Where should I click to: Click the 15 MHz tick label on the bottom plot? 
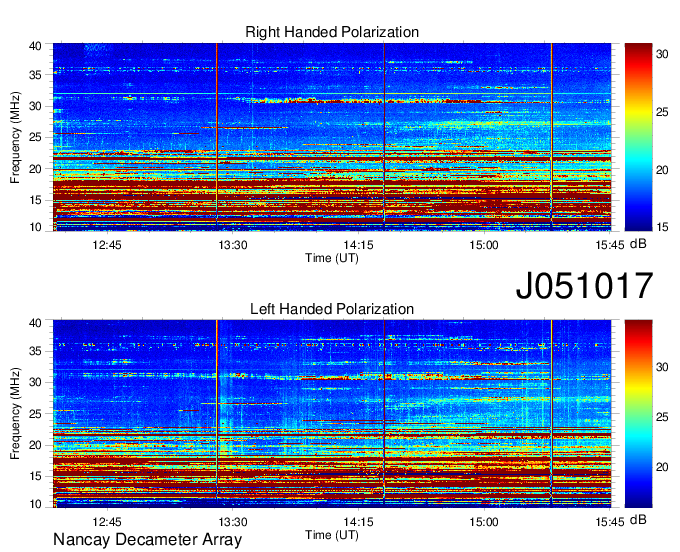click(x=35, y=476)
